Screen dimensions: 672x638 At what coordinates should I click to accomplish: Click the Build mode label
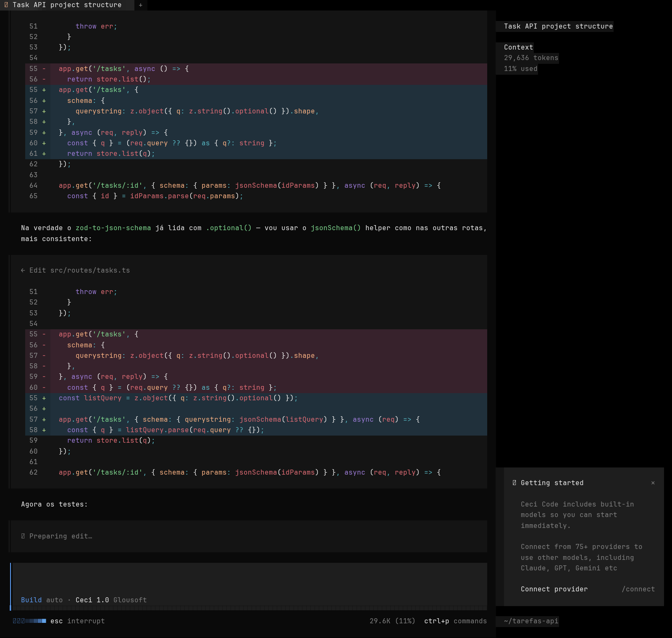[31, 600]
